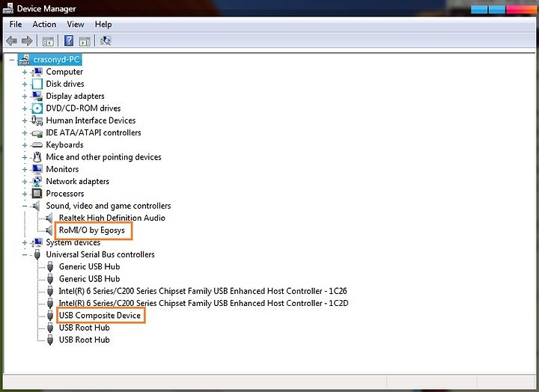This screenshot has width=539, height=392.
Task: Click the IDE ATA/ATAPI controllers icon
Action: [x=37, y=133]
